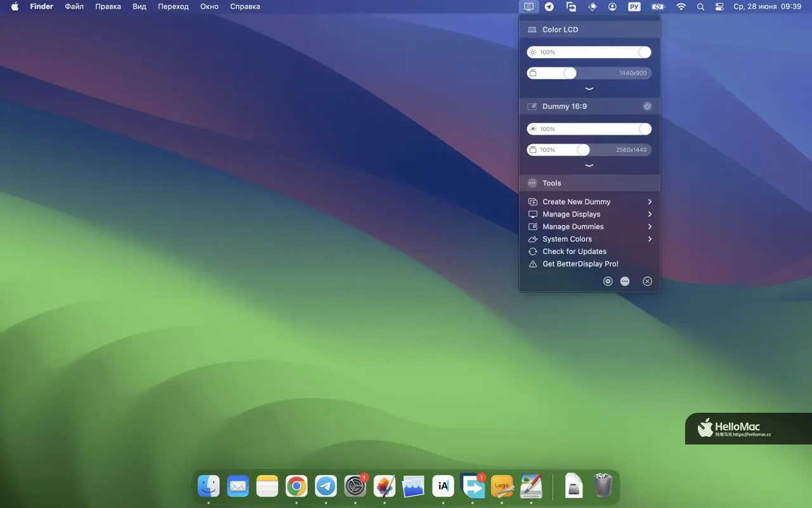
Task: Click arrow next to Manage Displays
Action: tap(650, 214)
